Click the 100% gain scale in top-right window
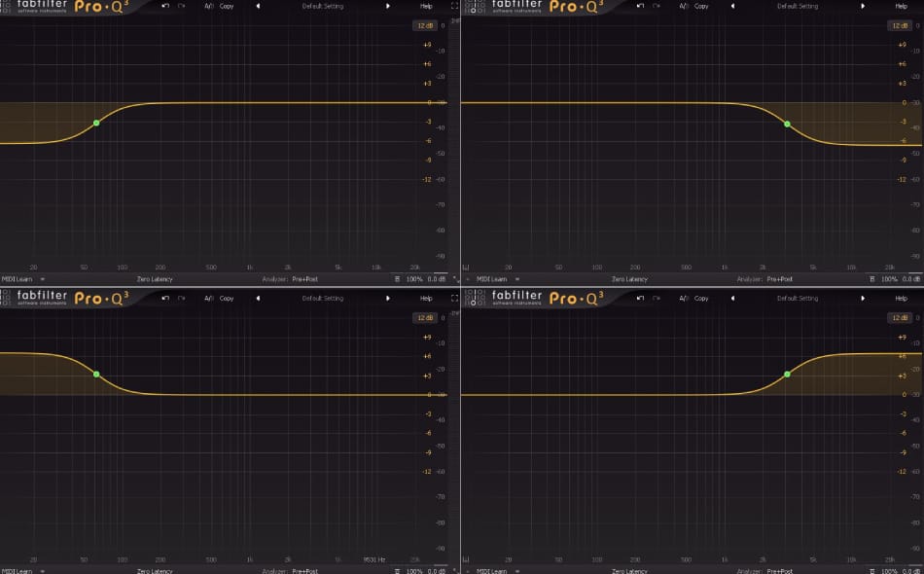This screenshot has width=924, height=574. coord(889,279)
